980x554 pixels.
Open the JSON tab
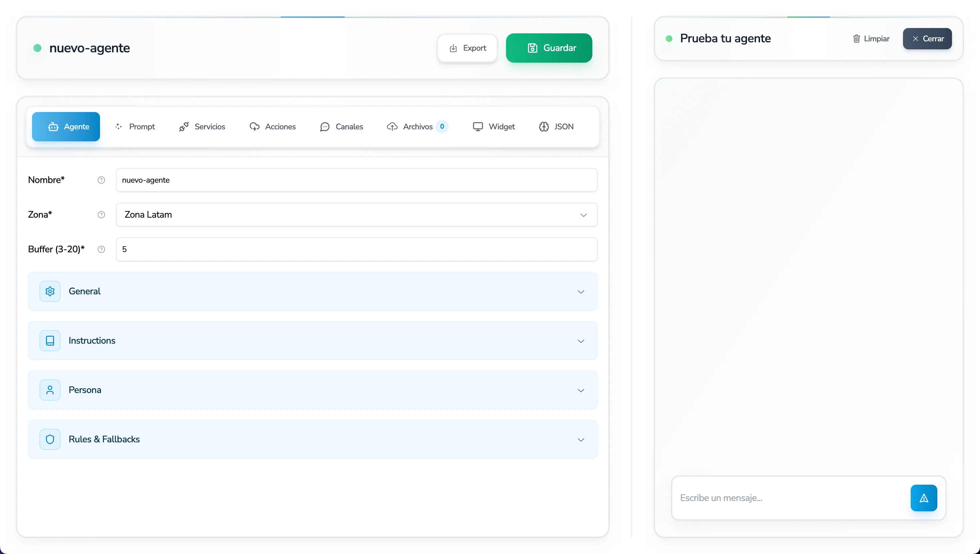click(x=556, y=127)
